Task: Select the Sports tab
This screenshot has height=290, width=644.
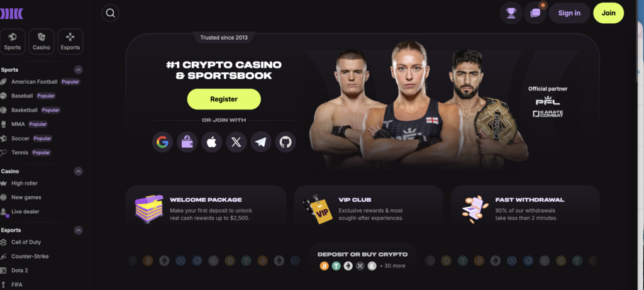Action: tap(13, 42)
